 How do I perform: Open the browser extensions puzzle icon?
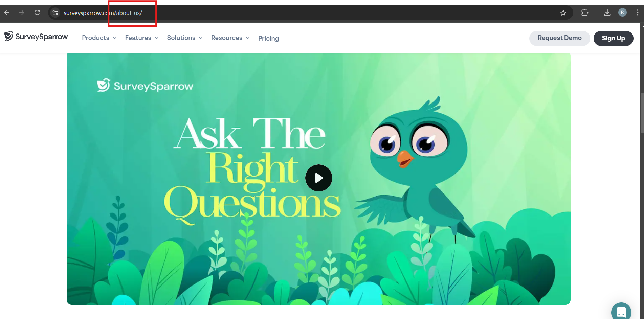[585, 13]
